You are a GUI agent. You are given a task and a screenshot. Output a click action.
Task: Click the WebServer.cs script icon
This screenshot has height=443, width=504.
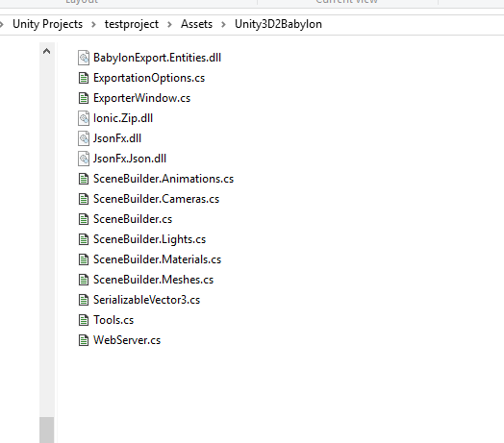84,340
